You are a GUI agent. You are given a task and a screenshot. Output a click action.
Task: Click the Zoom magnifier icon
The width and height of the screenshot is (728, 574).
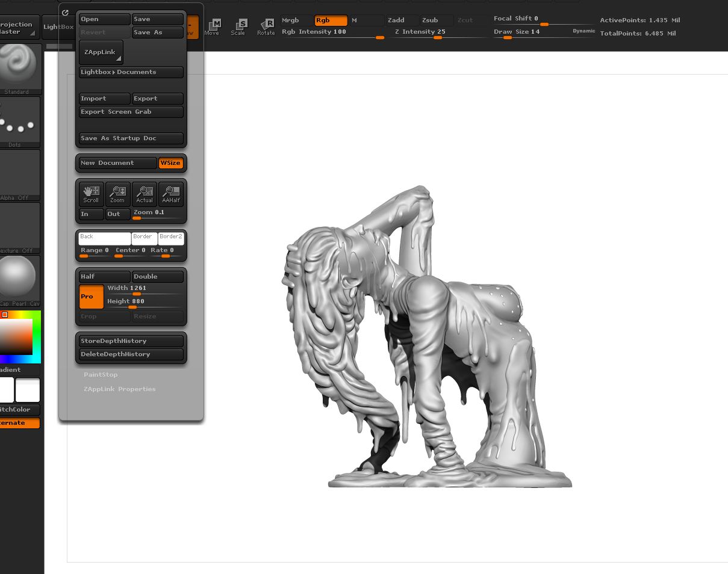pyautogui.click(x=117, y=194)
